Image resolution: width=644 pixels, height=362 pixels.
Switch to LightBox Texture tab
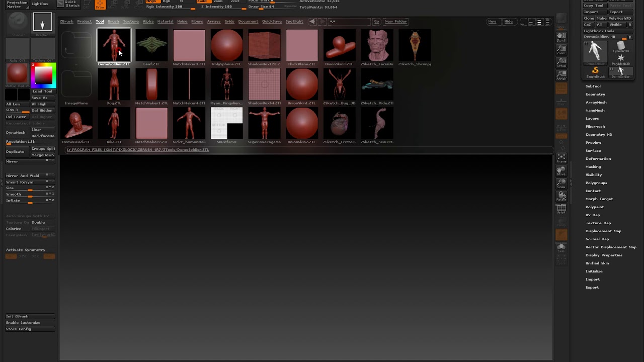click(x=130, y=21)
